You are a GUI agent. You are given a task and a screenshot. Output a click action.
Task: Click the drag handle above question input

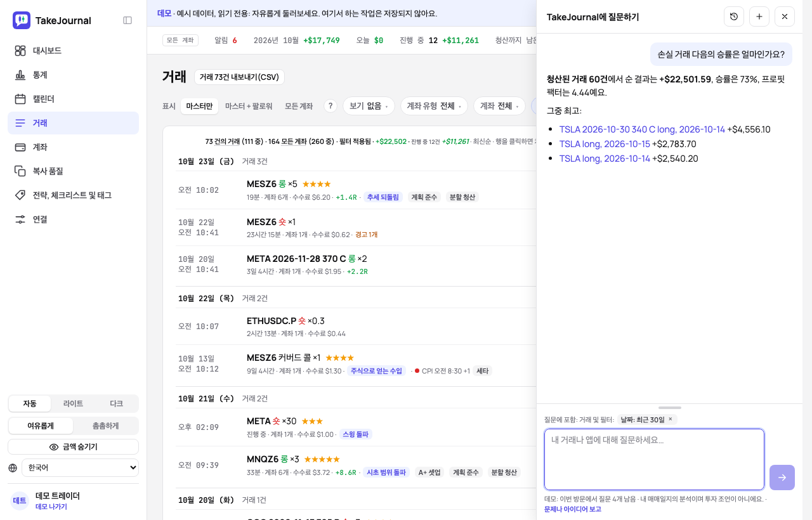669,408
